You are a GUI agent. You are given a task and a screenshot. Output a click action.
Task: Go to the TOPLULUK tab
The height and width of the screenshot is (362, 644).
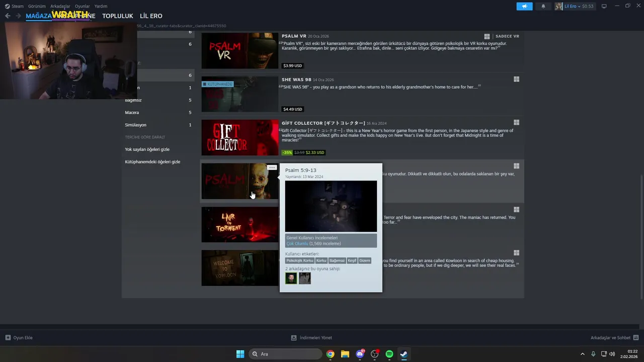pos(118,16)
